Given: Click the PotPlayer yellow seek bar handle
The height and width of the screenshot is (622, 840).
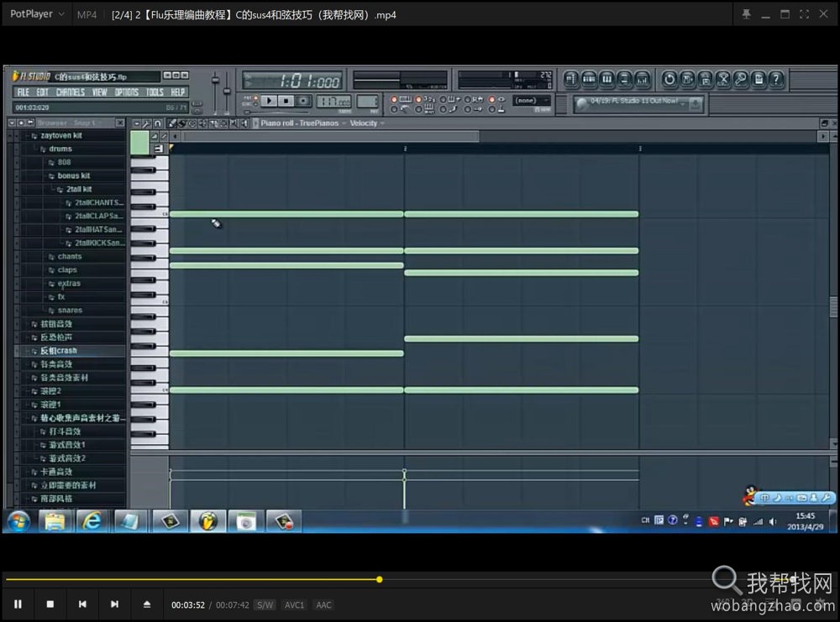Looking at the screenshot, I should coord(380,579).
